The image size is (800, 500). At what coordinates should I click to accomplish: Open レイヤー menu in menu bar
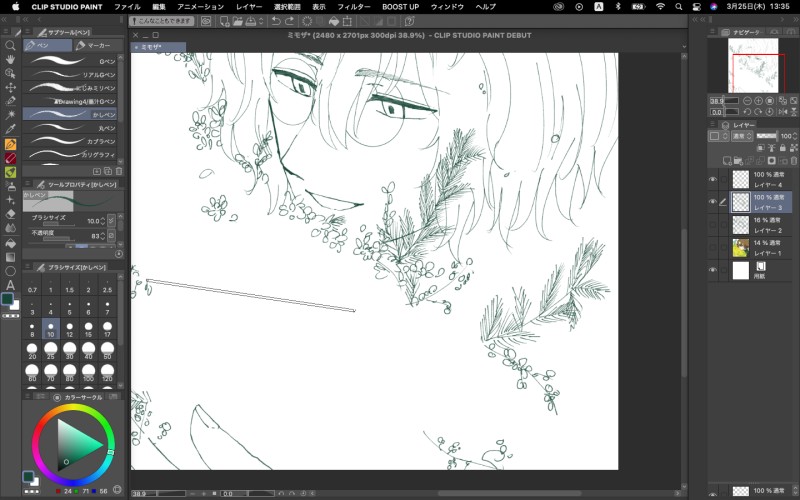[x=249, y=7]
